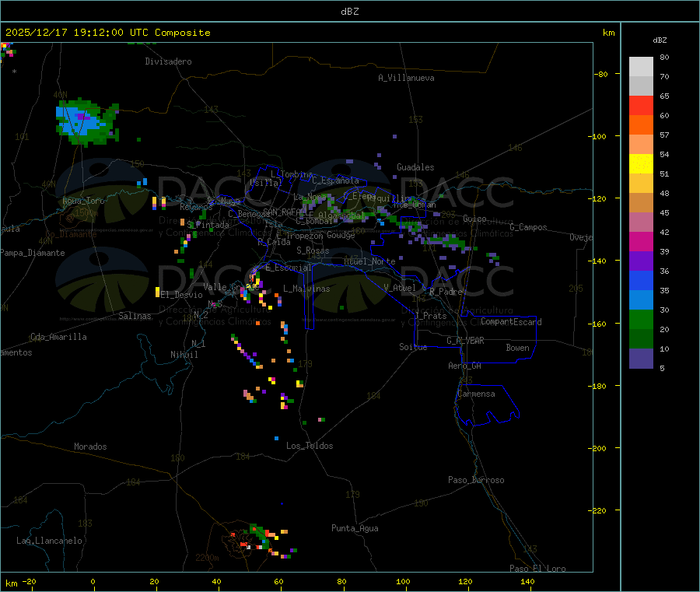The image size is (700, 592).
Task: Click the 5 dBZ purple legend swatch
Action: 641,358
